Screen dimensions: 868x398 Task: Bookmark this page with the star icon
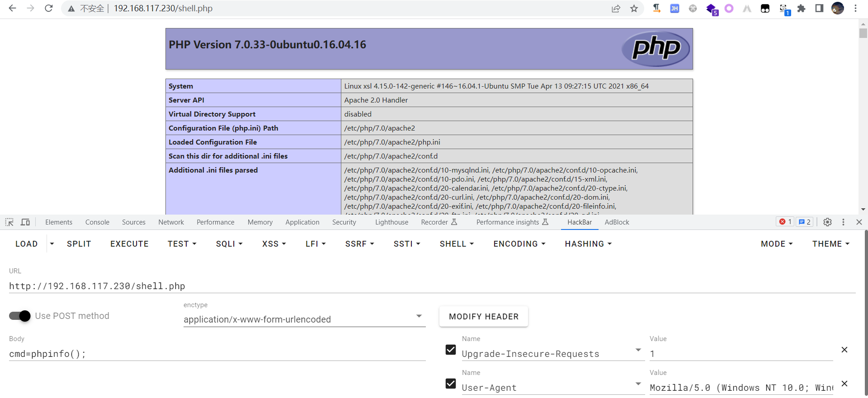(x=634, y=9)
